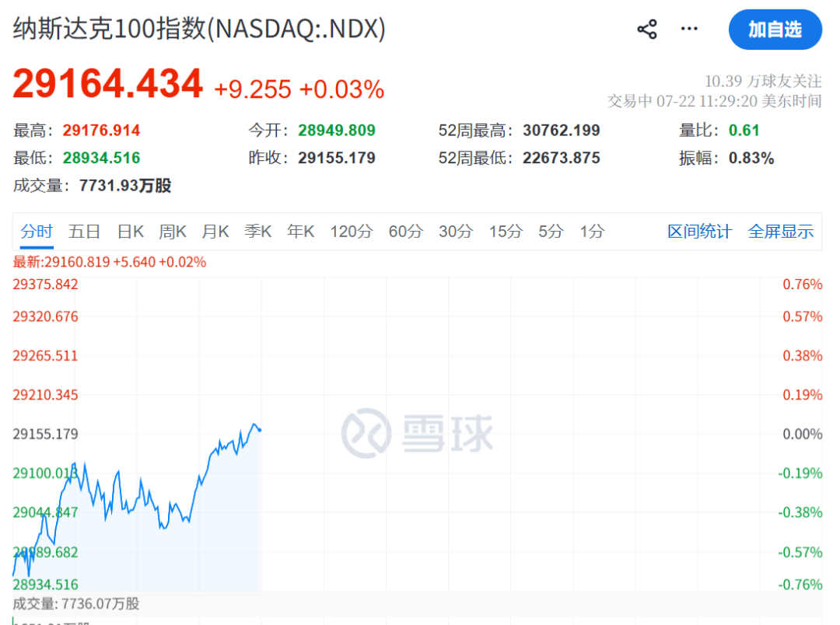Viewport: 840px width, 625px height.
Task: Click the latest point on the price line
Action: (260, 430)
